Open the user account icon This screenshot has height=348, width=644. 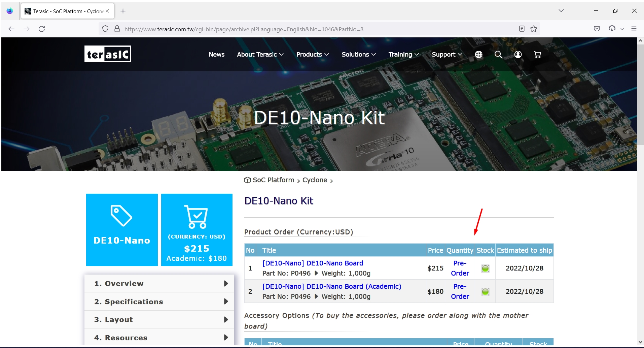coord(518,54)
